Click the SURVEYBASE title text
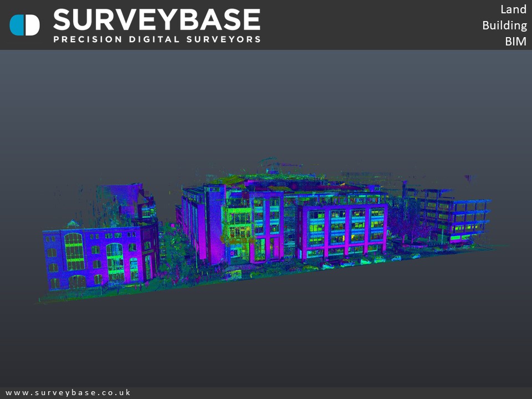The width and height of the screenshot is (532, 399). [x=157, y=19]
